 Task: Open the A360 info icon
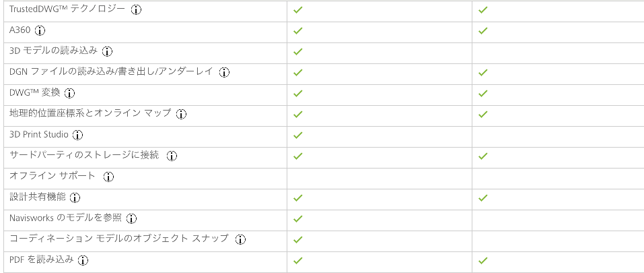click(40, 31)
